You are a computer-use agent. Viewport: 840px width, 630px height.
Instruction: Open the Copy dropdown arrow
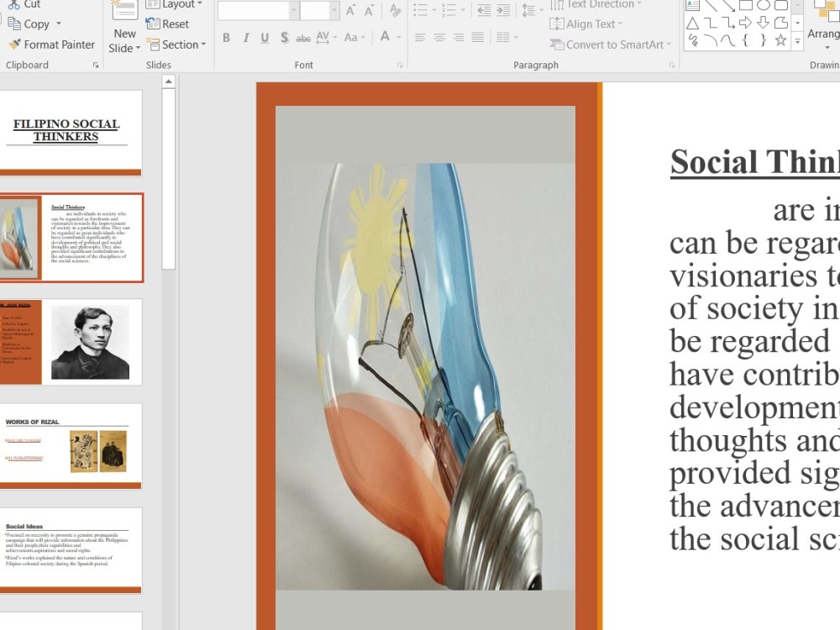point(59,24)
